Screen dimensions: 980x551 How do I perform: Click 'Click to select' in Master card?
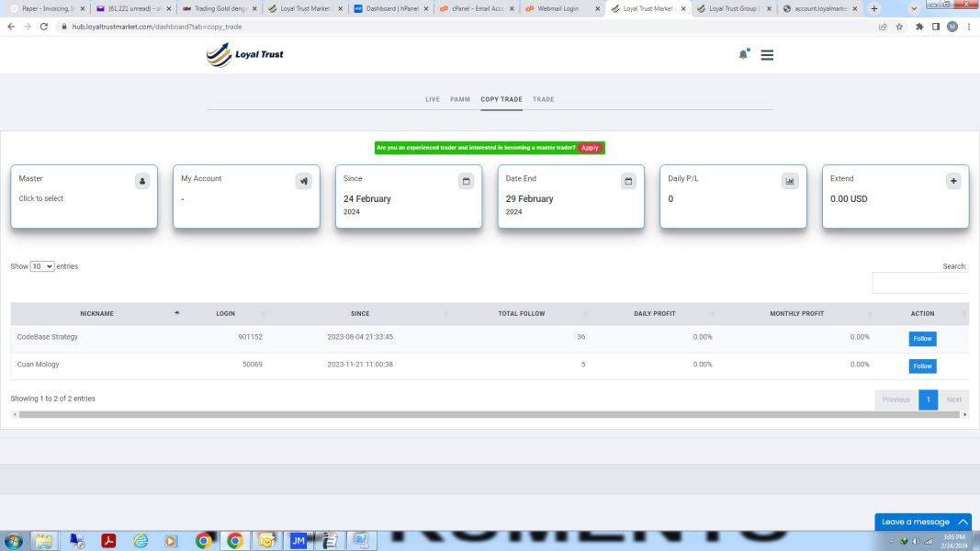click(x=40, y=198)
